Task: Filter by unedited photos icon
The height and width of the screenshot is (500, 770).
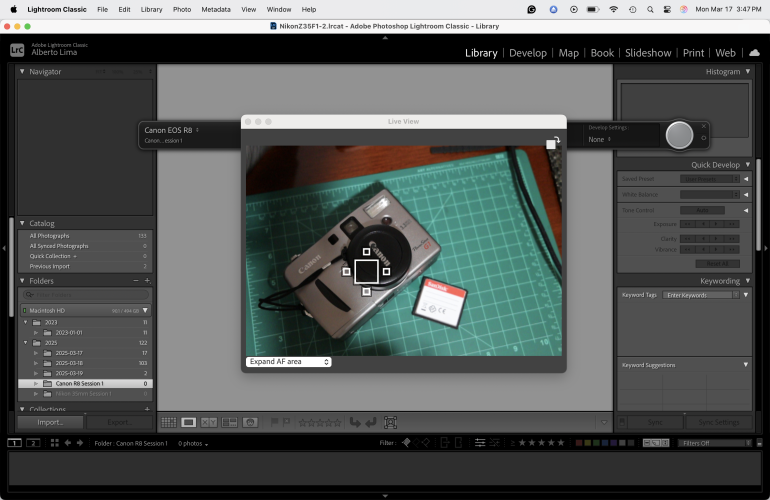Action: click(495, 443)
